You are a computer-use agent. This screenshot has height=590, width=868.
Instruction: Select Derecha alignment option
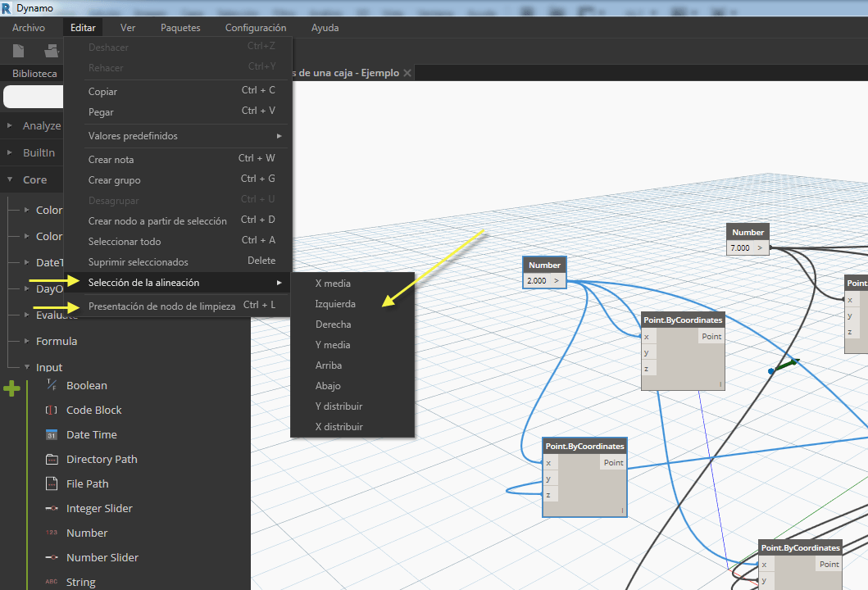pyautogui.click(x=352, y=324)
